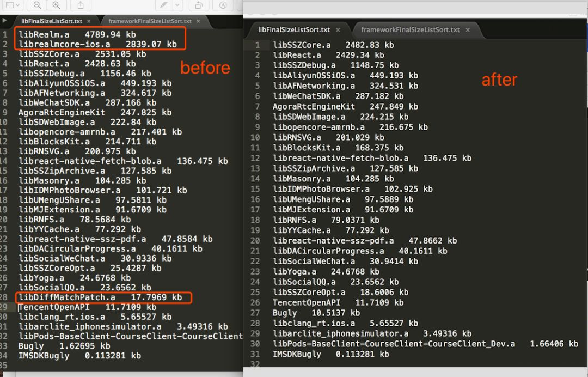Screen dimensions: 588x377
Task: Close right frameworkFinalSizeListSort.txt tab
Action: (x=468, y=29)
